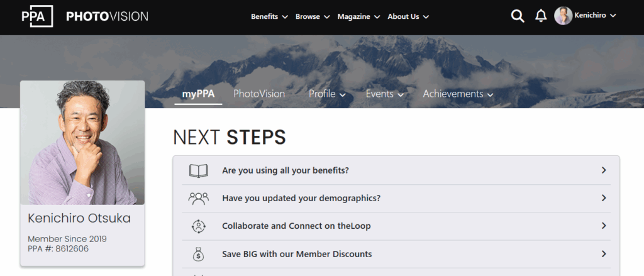This screenshot has width=644, height=276.
Task: Switch to the myPPA tab
Action: [x=198, y=94]
